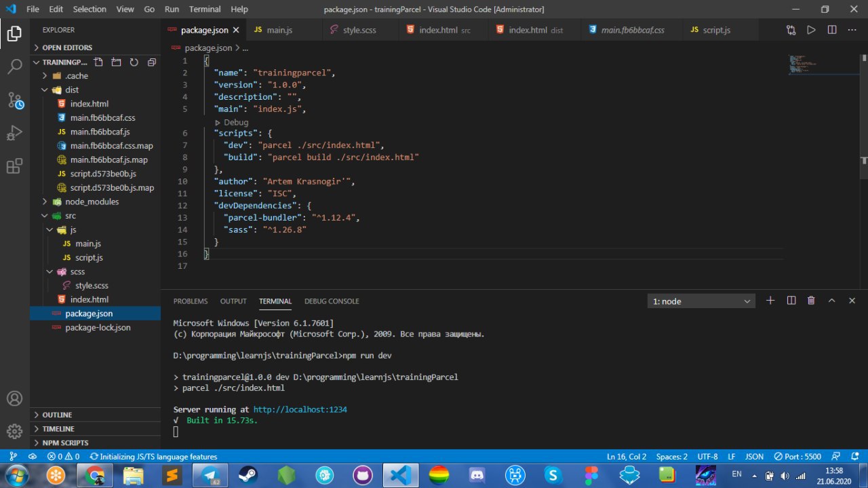The width and height of the screenshot is (868, 488).
Task: Open Run and Debug view
Action: coord(14,133)
